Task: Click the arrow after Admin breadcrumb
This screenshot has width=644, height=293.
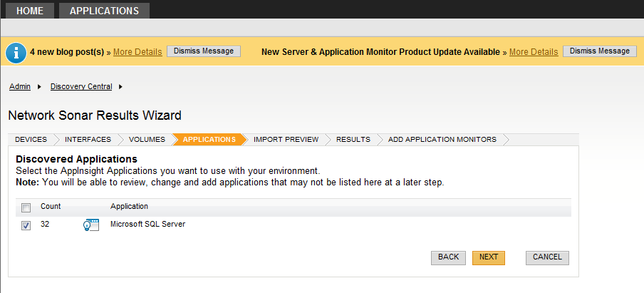Action: pyautogui.click(x=39, y=87)
